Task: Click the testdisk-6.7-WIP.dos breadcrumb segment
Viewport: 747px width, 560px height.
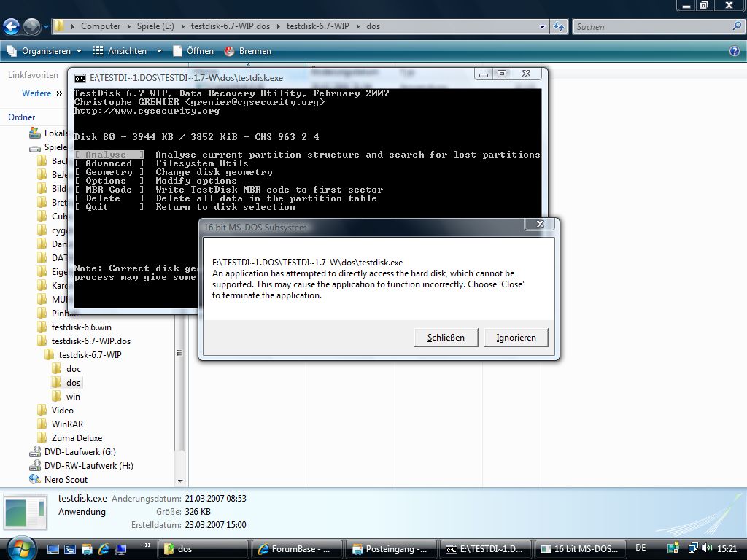Action: click(230, 26)
